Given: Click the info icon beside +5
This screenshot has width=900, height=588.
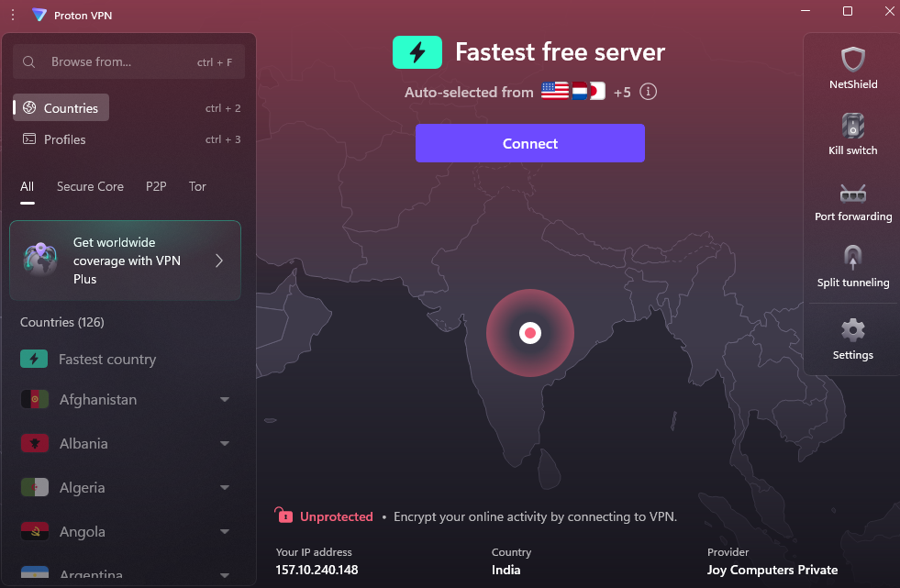Looking at the screenshot, I should pyautogui.click(x=649, y=92).
